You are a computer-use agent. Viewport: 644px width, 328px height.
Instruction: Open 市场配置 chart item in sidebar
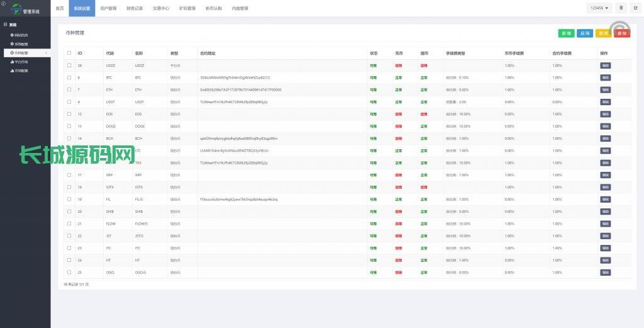click(20, 71)
